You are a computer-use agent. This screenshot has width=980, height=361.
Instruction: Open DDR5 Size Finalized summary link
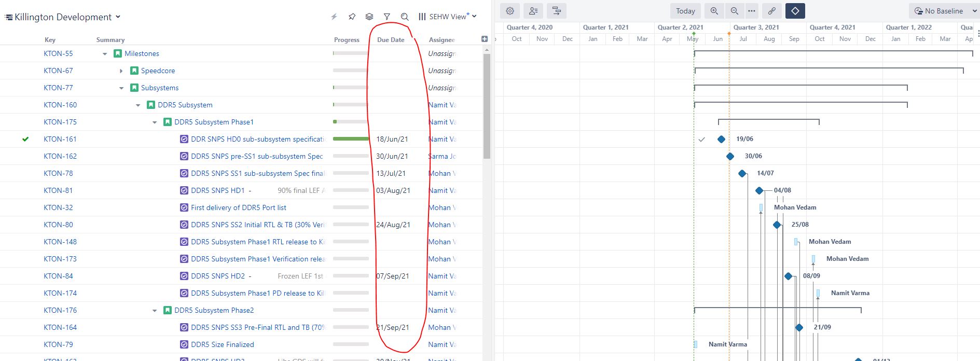pos(223,344)
